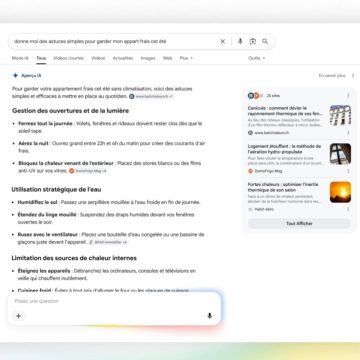Click the www.batichaleur.ch source name in the card
360x360 pixels.
(x=272, y=133)
